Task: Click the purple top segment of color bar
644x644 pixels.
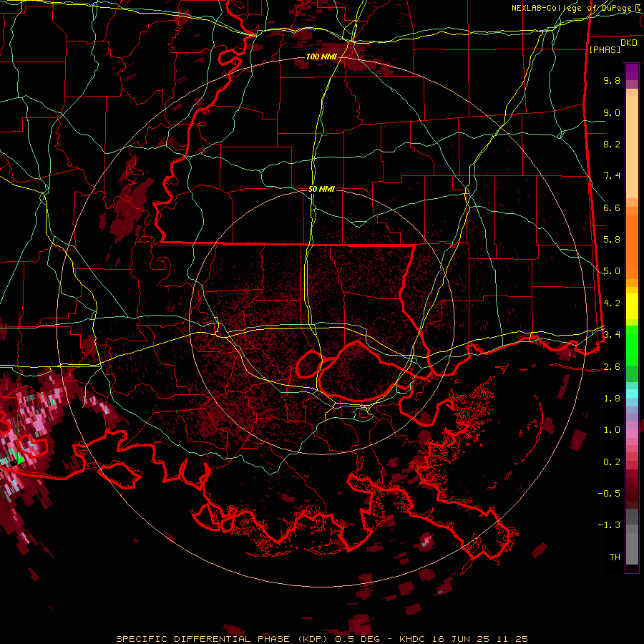Action: 632,72
